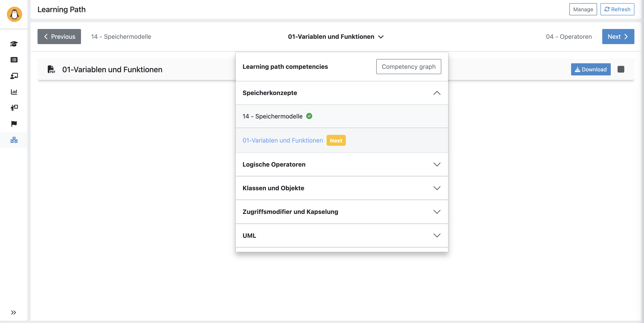Open the flag sidebar icon

click(14, 124)
